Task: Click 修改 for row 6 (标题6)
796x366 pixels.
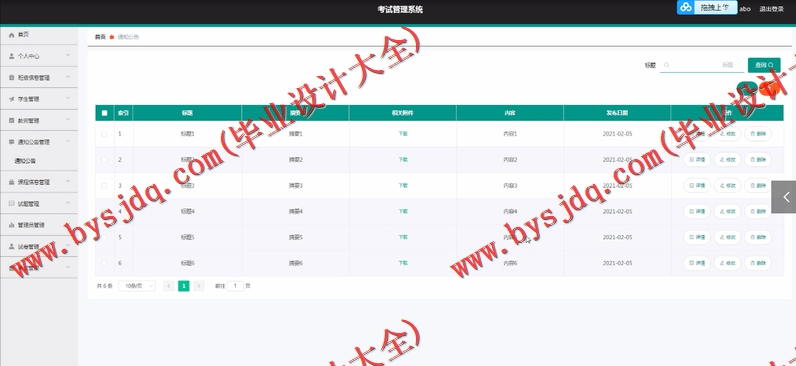Action: click(727, 263)
